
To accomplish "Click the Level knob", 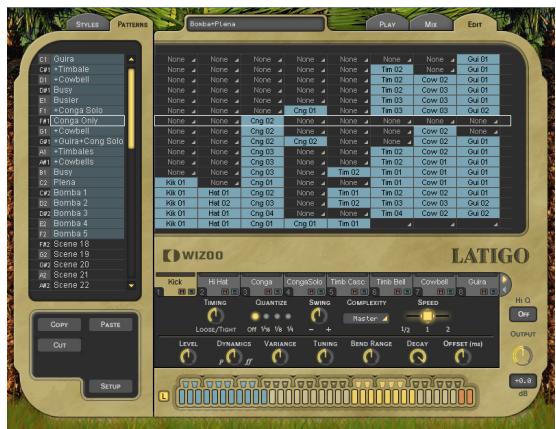I will coord(188,357).
